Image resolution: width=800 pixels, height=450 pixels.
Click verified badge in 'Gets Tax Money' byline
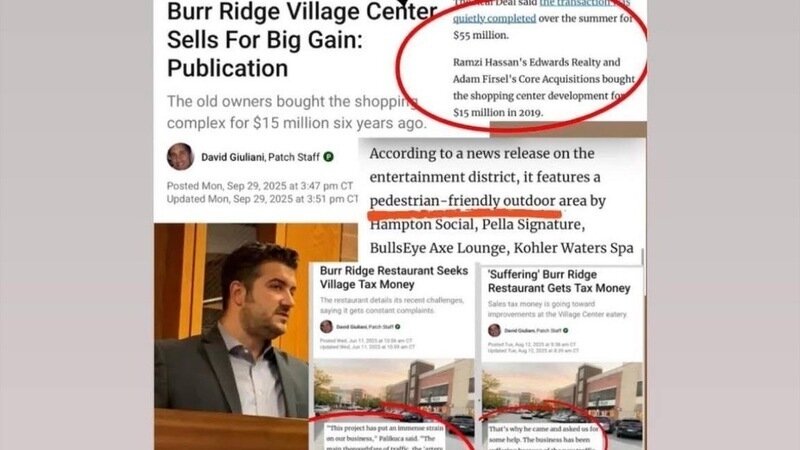[x=565, y=331]
